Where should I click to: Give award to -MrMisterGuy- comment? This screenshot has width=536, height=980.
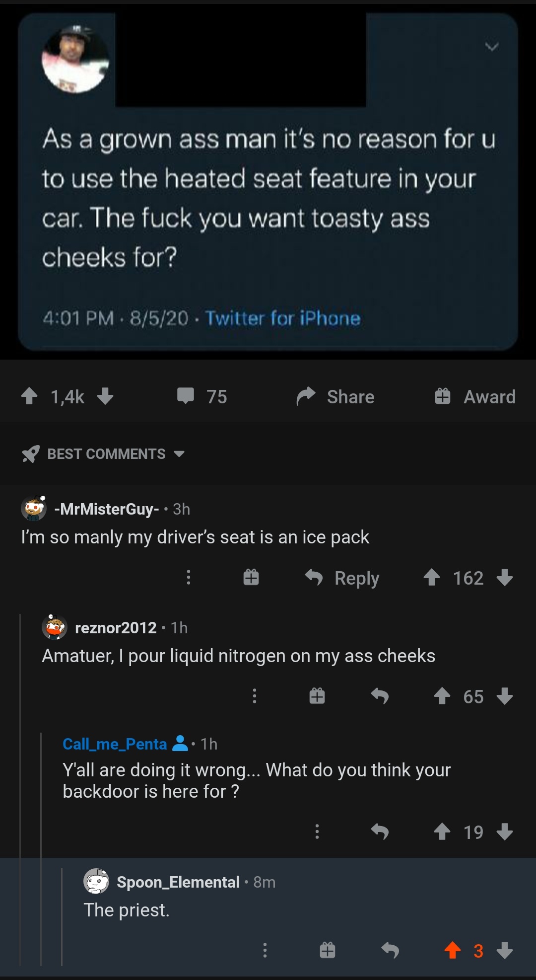tap(251, 577)
